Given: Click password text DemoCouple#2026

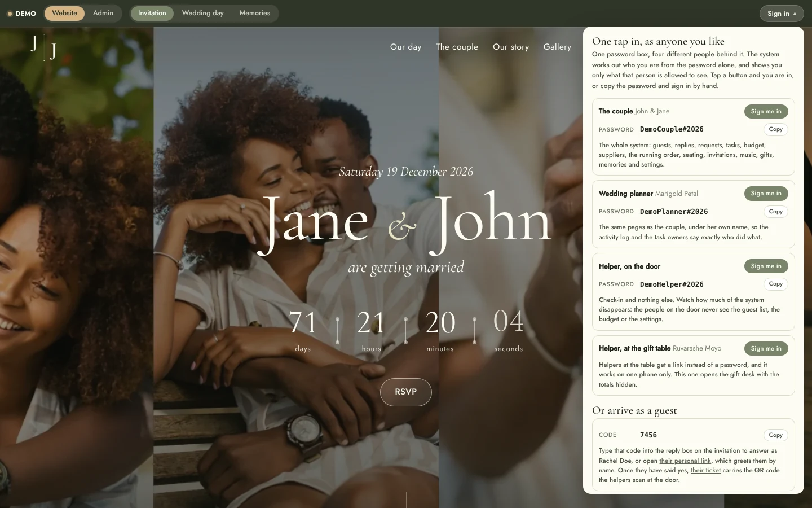Looking at the screenshot, I should click(672, 129).
